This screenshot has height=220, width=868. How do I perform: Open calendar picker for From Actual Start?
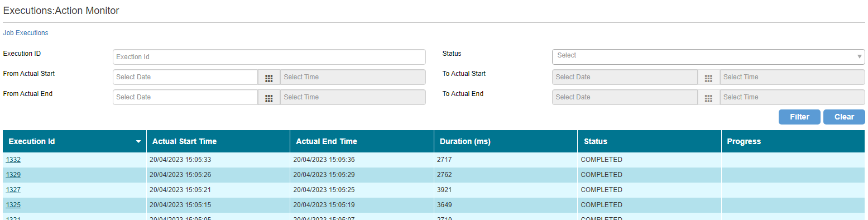[x=268, y=77]
